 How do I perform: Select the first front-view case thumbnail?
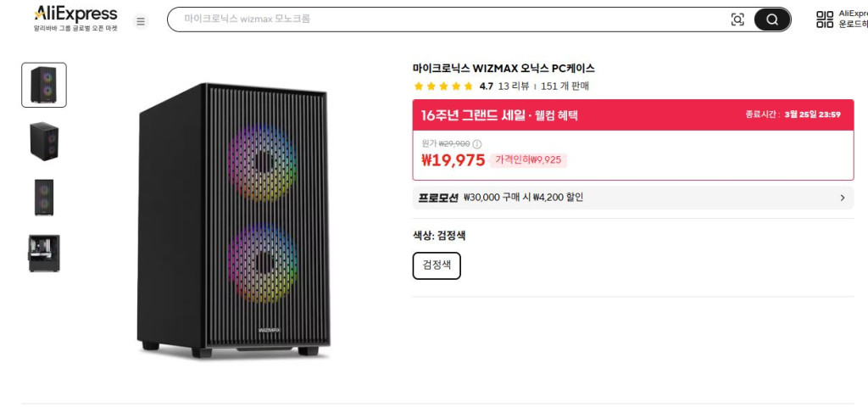point(44,85)
